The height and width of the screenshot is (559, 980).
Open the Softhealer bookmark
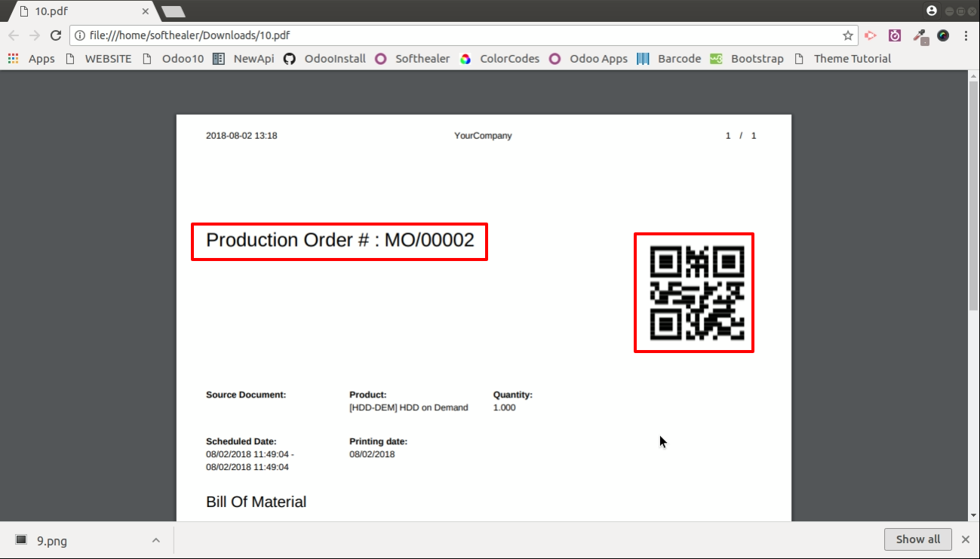413,59
